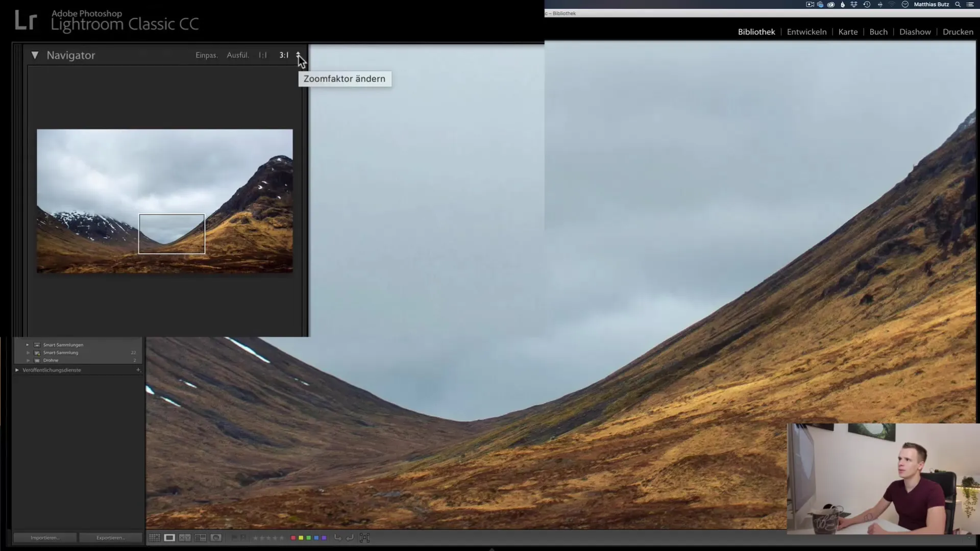Screen dimensions: 980x551
Task: Expand the Smart-Sammlungen tree arrow
Action: tap(28, 345)
